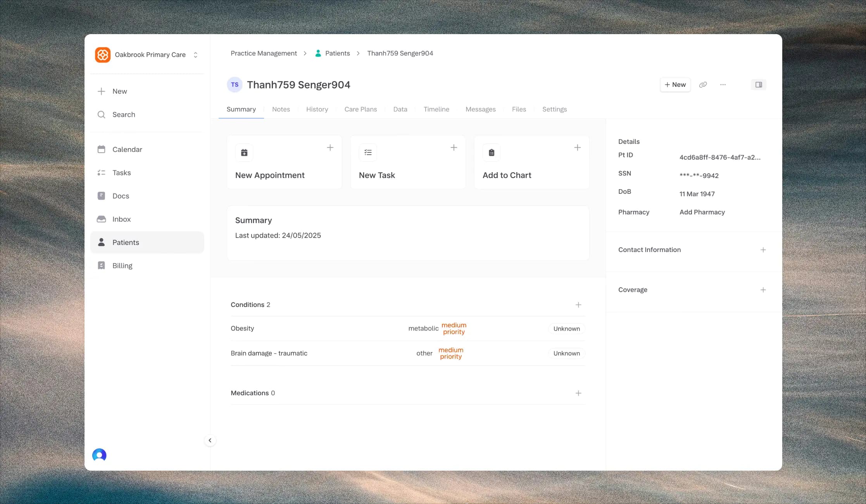Switch to the Care Plans tab
The image size is (866, 504).
[x=361, y=109]
